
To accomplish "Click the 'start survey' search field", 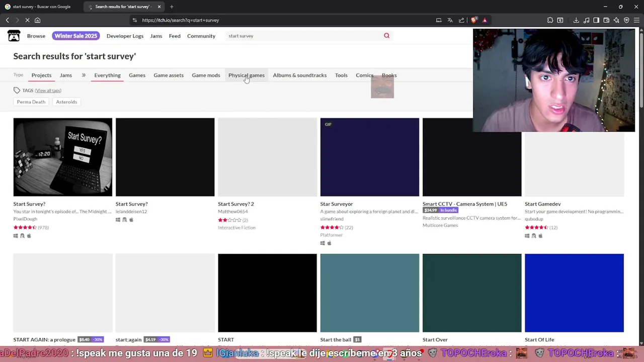I will (303, 36).
